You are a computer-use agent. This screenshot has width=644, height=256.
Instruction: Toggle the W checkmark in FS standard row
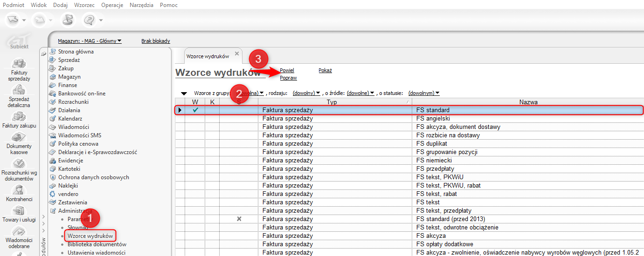(195, 110)
